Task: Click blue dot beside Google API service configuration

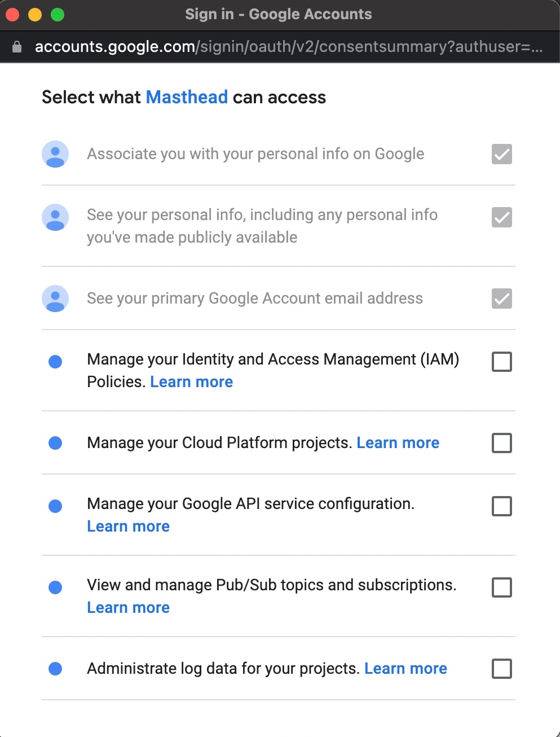Action: [55, 506]
